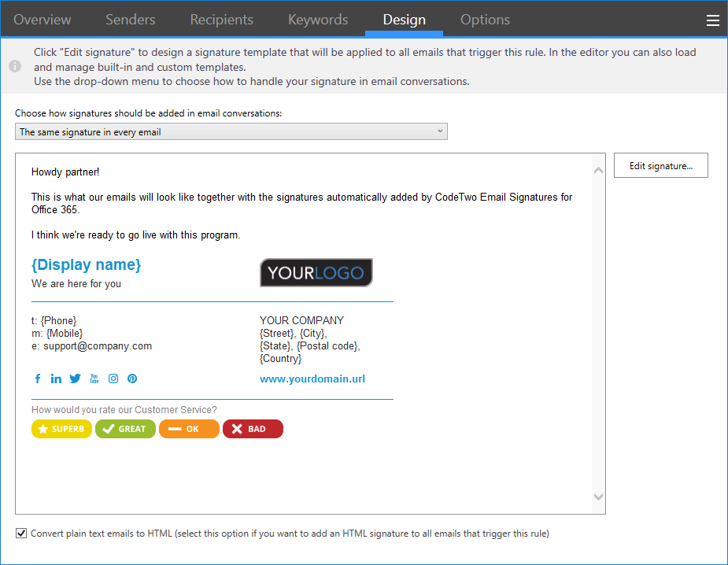Switch to the Keywords tab
Viewport: 728px width, 565px height.
click(x=317, y=20)
